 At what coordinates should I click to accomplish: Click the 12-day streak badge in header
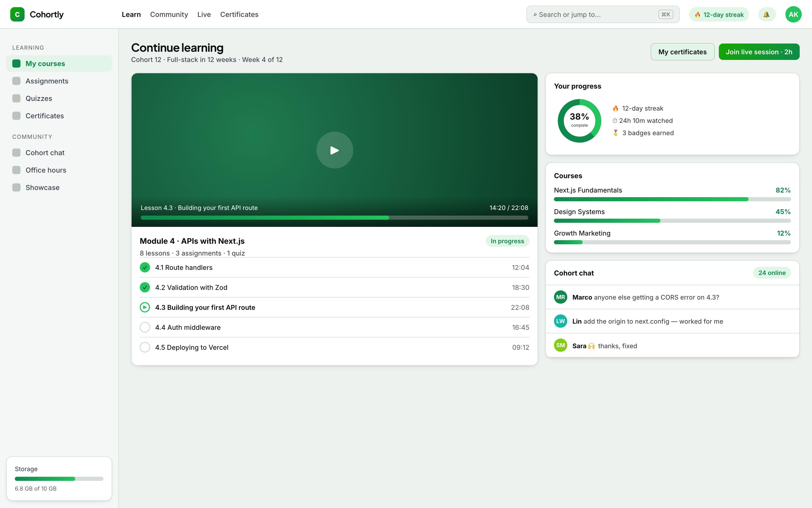(719, 14)
